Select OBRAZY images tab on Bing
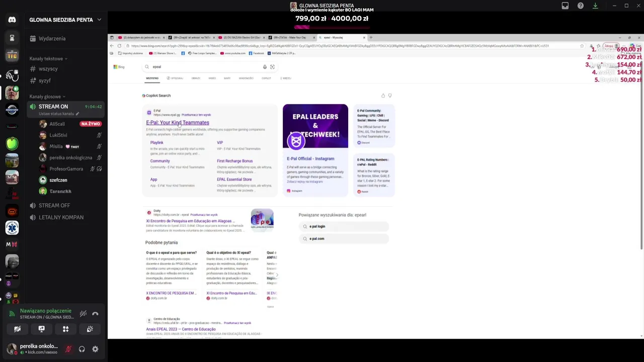This screenshot has width=644, height=362. [x=196, y=78]
